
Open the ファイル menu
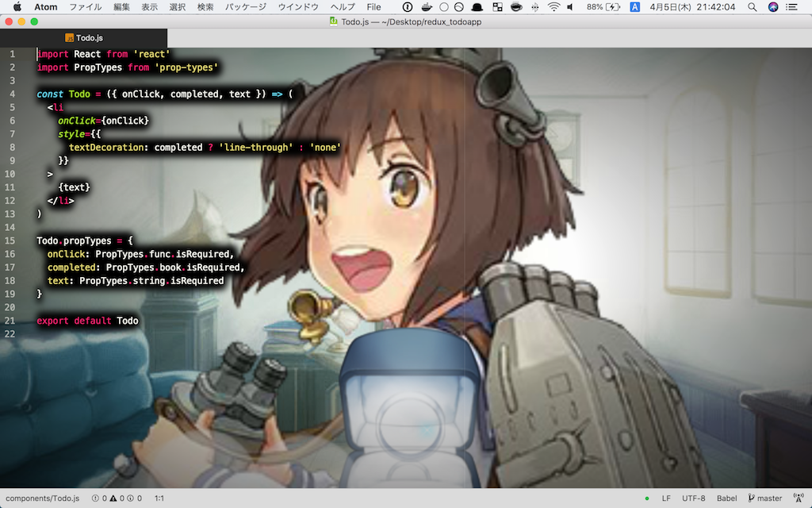tap(86, 6)
